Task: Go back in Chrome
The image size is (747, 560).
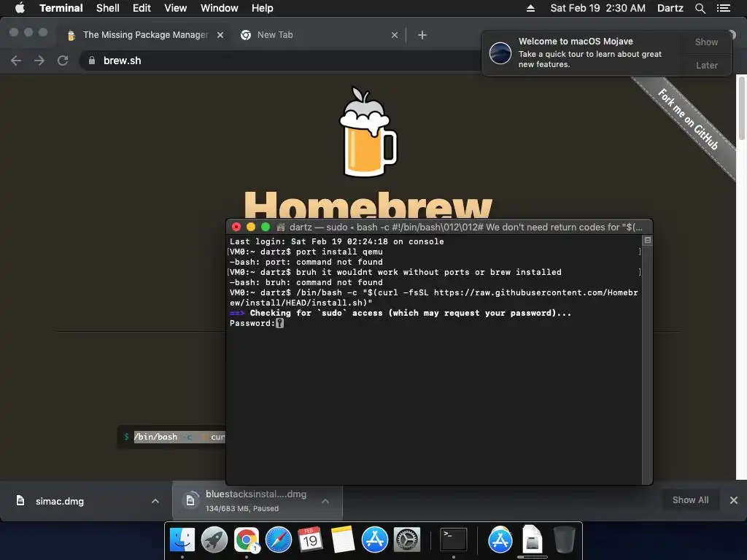Action: tap(16, 61)
